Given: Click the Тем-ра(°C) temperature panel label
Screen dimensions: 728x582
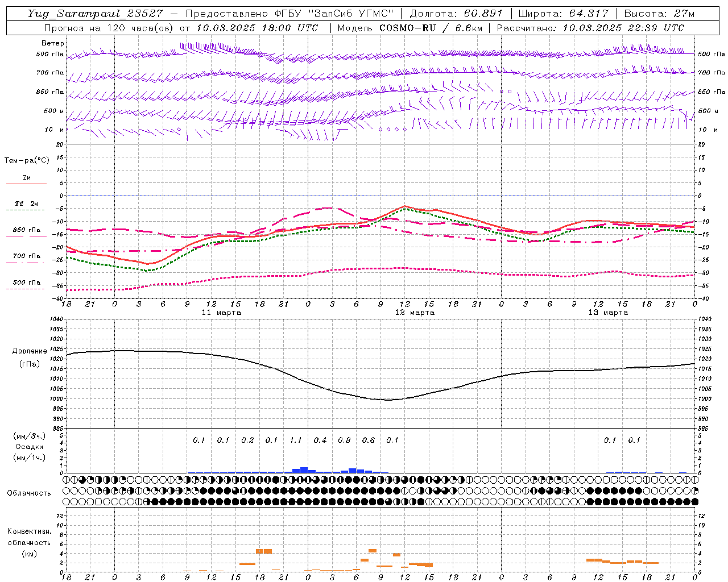Looking at the screenshot, I should [x=27, y=161].
